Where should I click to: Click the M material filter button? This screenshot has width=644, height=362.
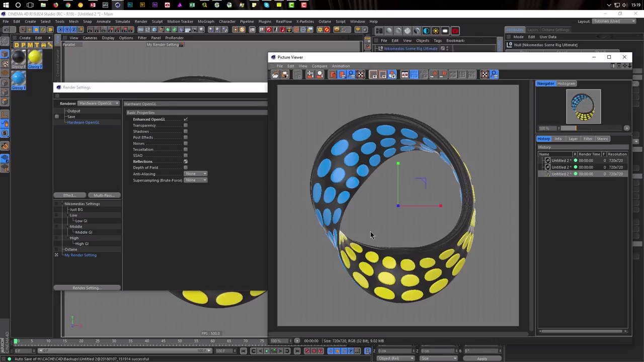pyautogui.click(x=30, y=45)
